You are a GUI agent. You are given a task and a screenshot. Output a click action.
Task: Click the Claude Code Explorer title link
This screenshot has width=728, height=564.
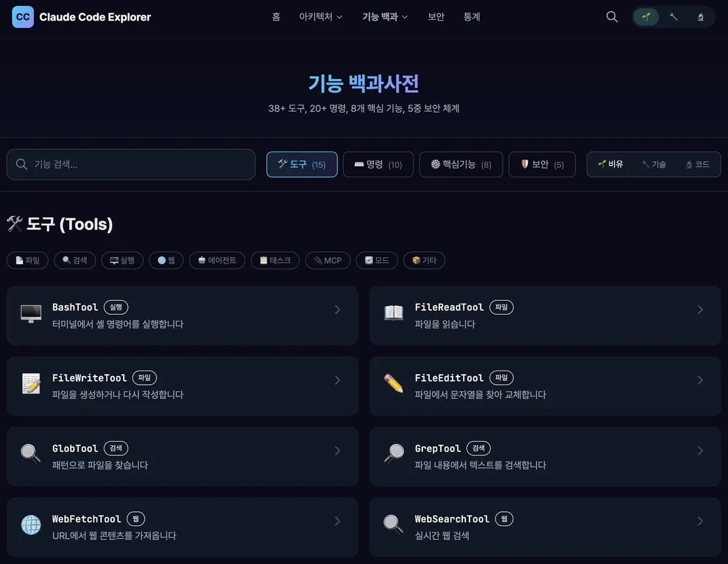(95, 17)
